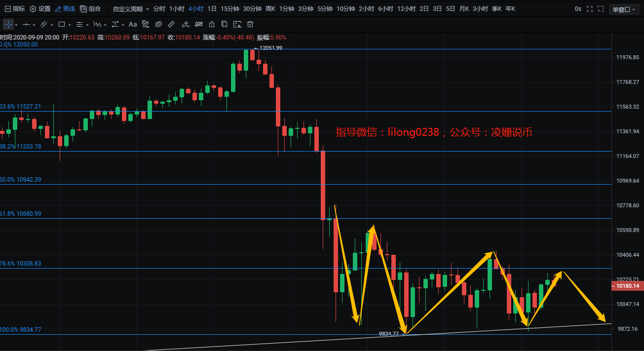Select the pencil brush drawing tool
The height and width of the screenshot is (351, 644).
coord(185,24)
